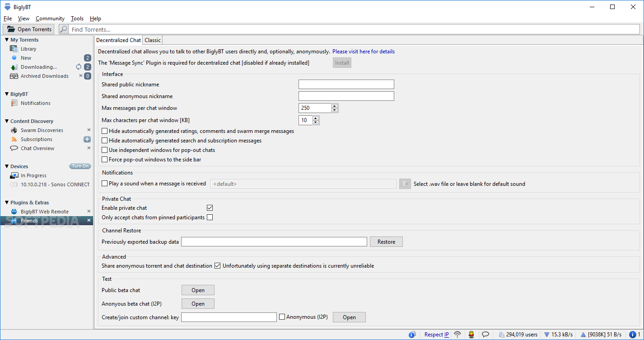Click the Restore button

tap(386, 242)
